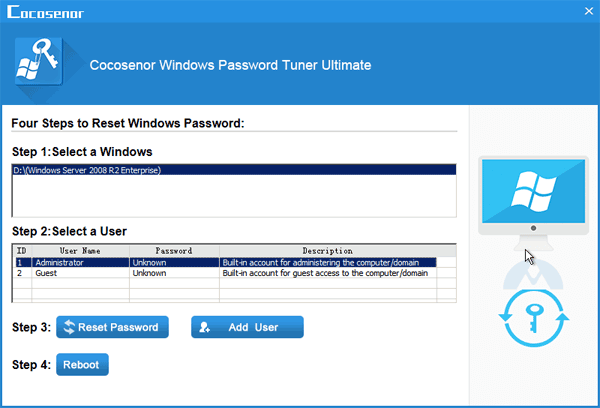Select the Guest user name cell
This screenshot has height=408, width=600.
(x=81, y=273)
